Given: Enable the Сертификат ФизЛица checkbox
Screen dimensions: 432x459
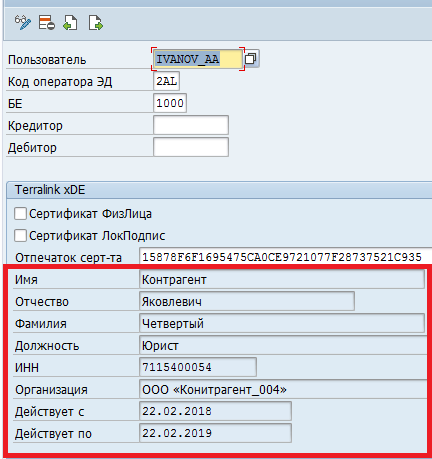Looking at the screenshot, I should click(x=20, y=214).
